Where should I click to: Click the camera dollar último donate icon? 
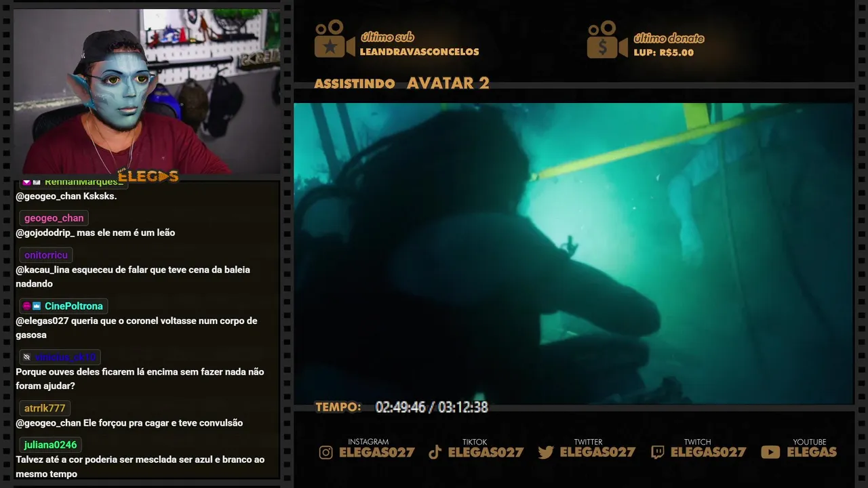point(607,39)
